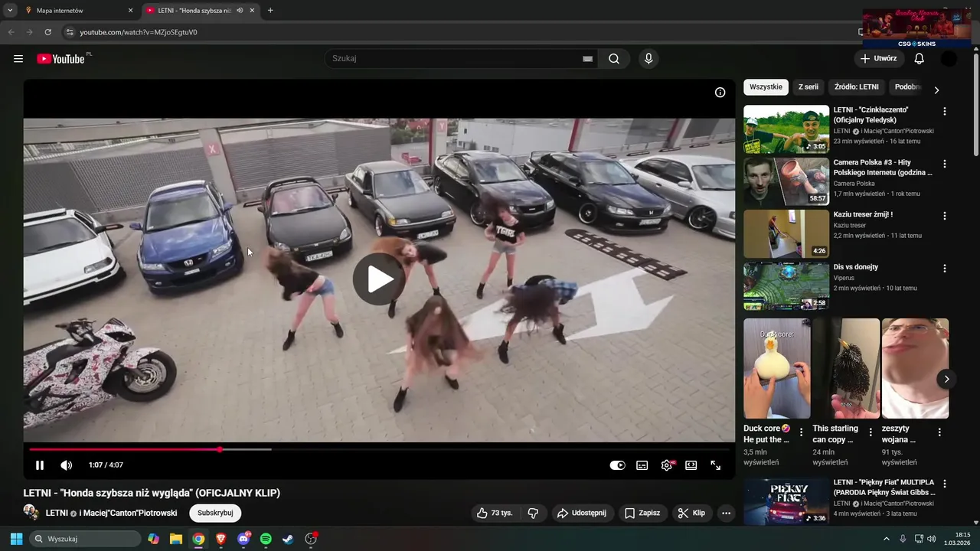Enter fullscreen mode
Screen dimensions: 980x551
(716, 465)
